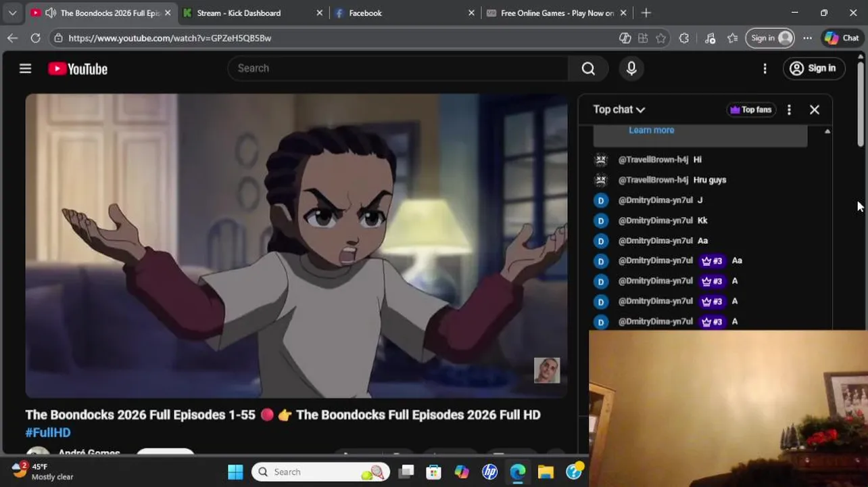Image resolution: width=868 pixels, height=487 pixels.
Task: Open Task View on taskbar
Action: click(x=406, y=471)
